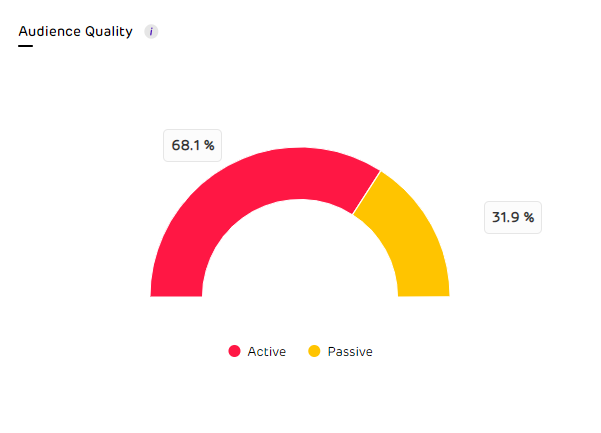Click the 68.1 % value label
601x433 pixels.
[193, 146]
